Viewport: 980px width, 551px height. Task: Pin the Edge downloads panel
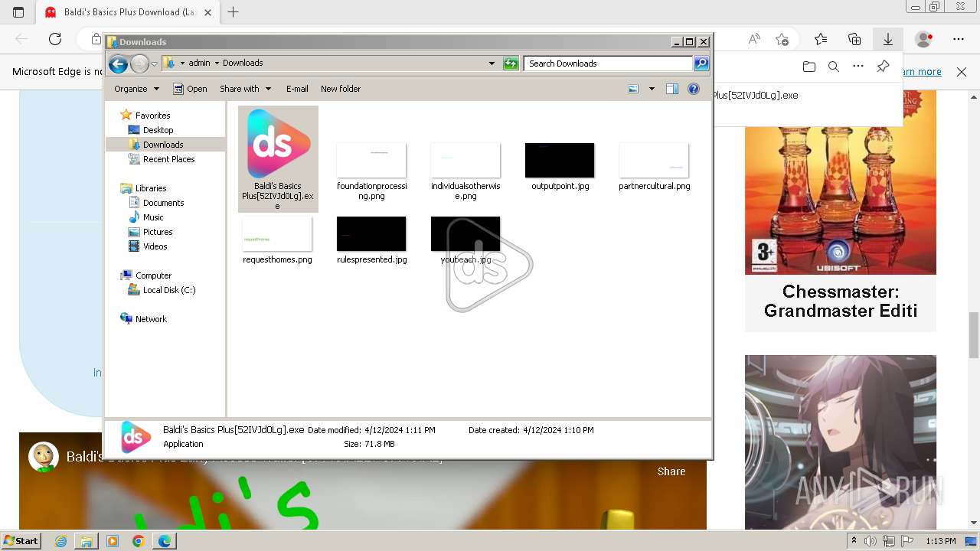(x=883, y=67)
